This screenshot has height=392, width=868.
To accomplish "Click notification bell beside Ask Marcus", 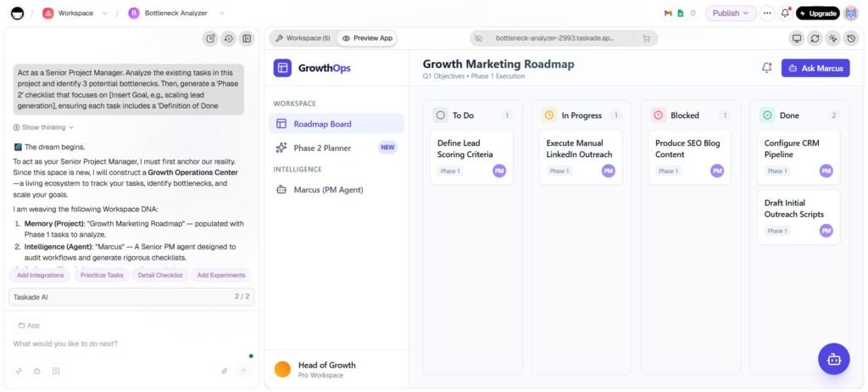I will pyautogui.click(x=766, y=68).
